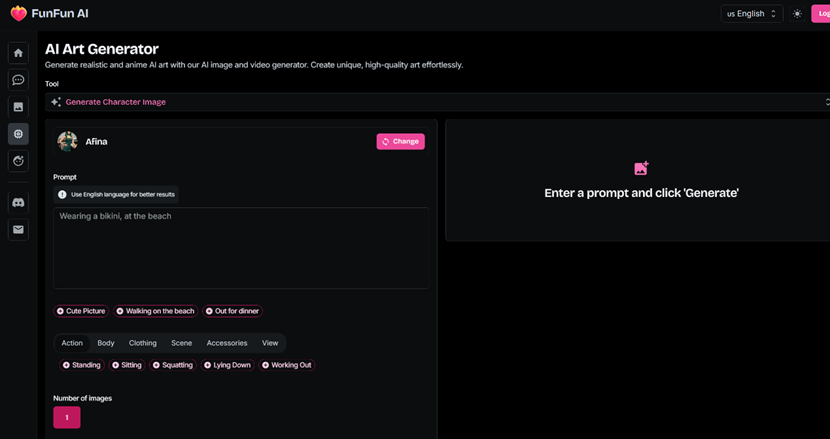This screenshot has height=439, width=830.
Task: Click the pink Change character button
Action: (x=400, y=142)
